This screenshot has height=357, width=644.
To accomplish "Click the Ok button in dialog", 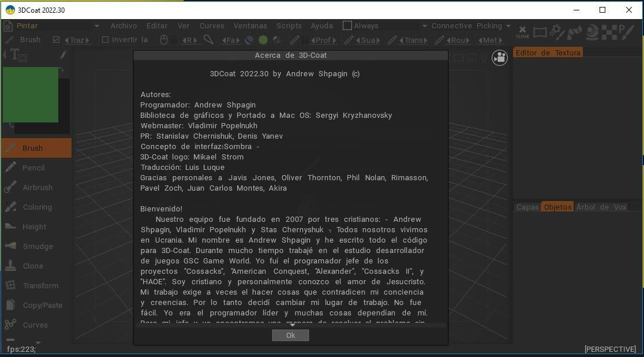I will point(290,335).
